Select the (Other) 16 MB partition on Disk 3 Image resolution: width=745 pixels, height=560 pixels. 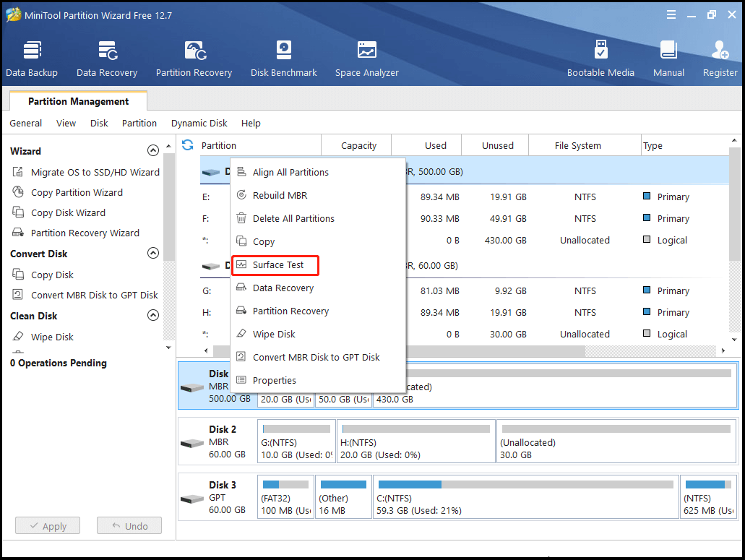point(343,496)
